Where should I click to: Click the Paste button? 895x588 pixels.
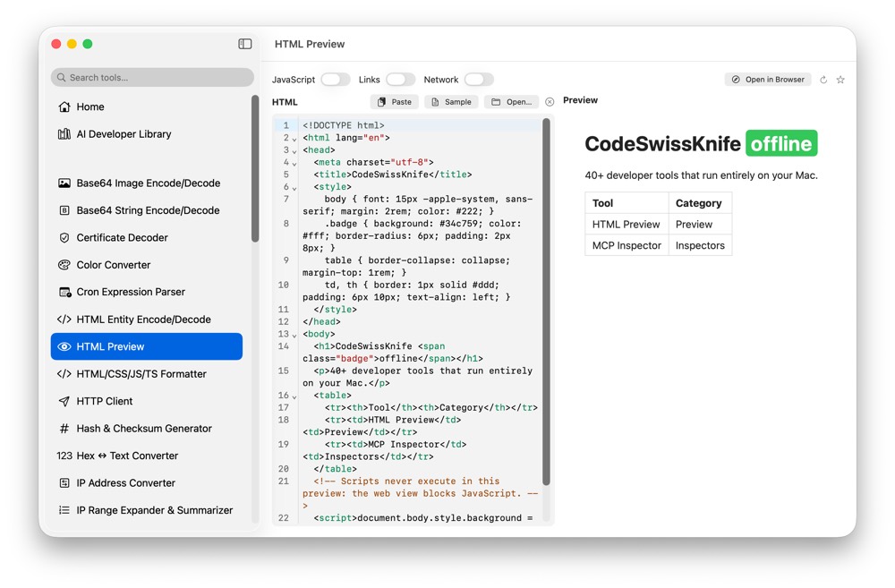[395, 102]
